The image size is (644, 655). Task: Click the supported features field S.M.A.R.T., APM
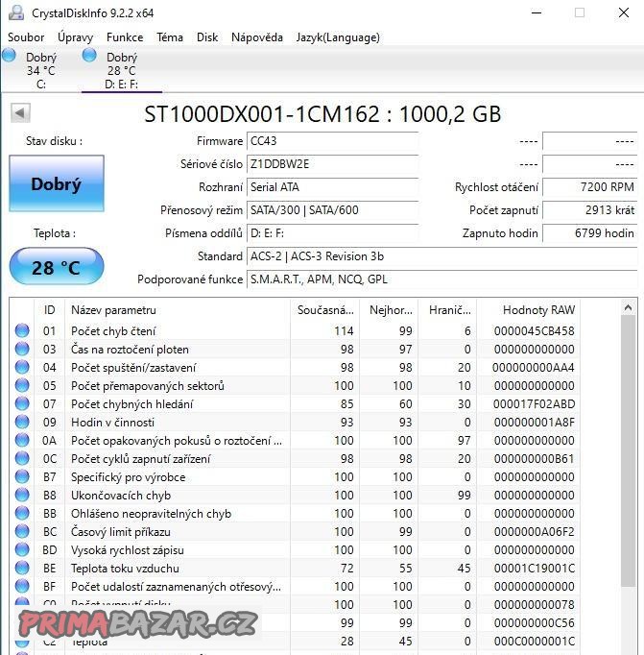442,279
